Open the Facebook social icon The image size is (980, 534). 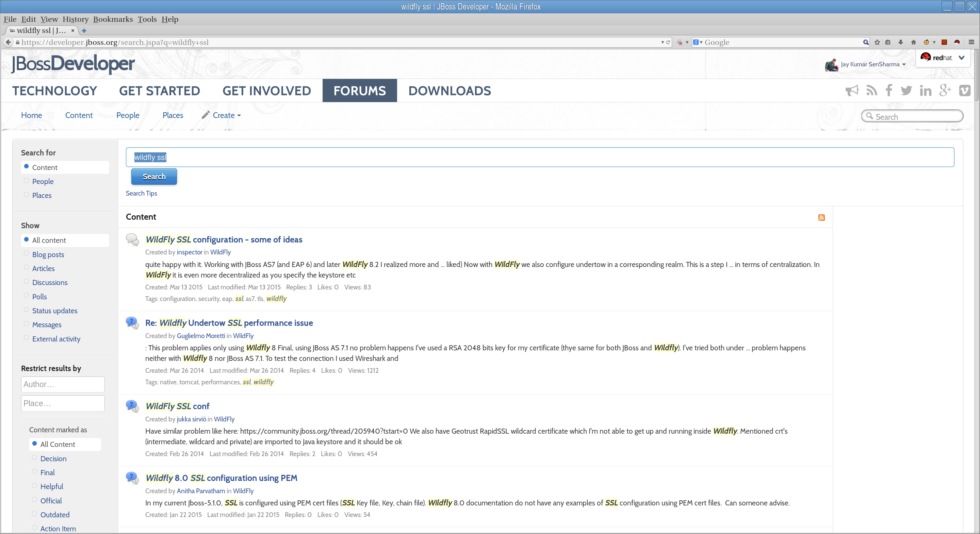pyautogui.click(x=889, y=90)
